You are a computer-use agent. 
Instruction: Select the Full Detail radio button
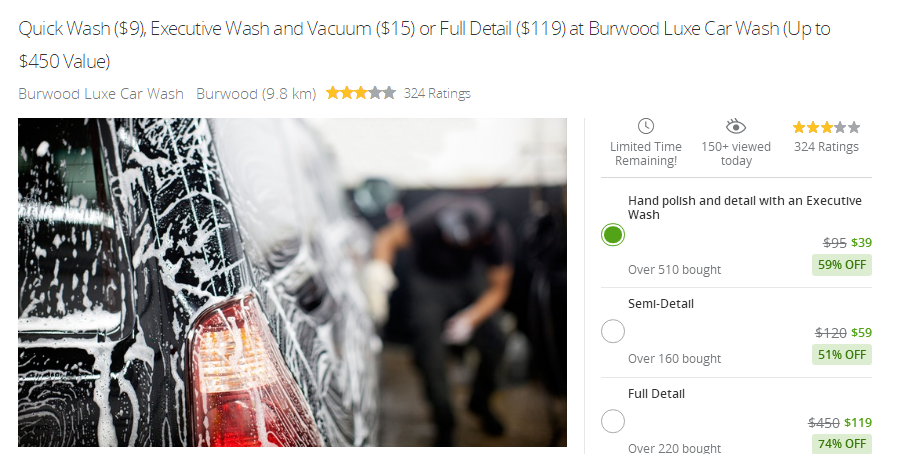click(x=612, y=422)
